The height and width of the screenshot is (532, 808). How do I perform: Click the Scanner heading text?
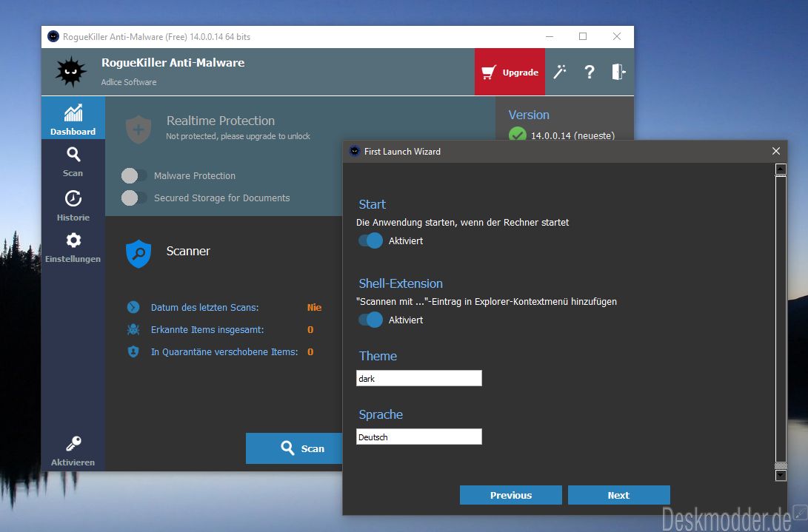188,251
